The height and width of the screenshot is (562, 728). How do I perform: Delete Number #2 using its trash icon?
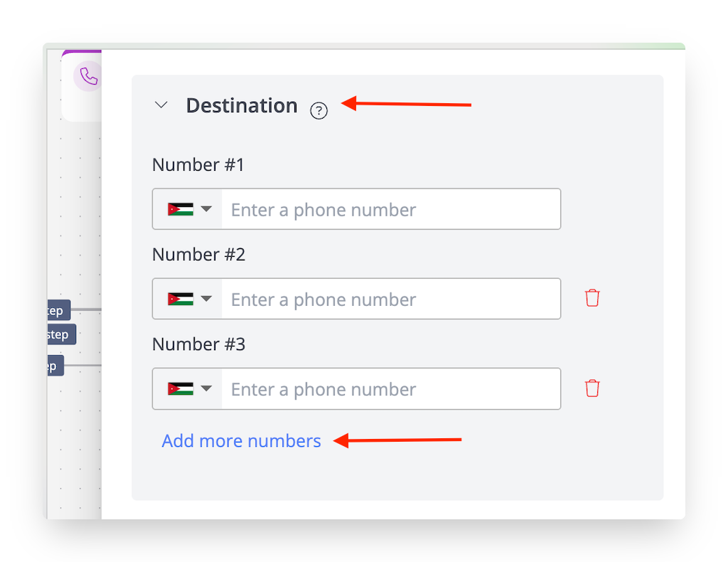coord(592,298)
